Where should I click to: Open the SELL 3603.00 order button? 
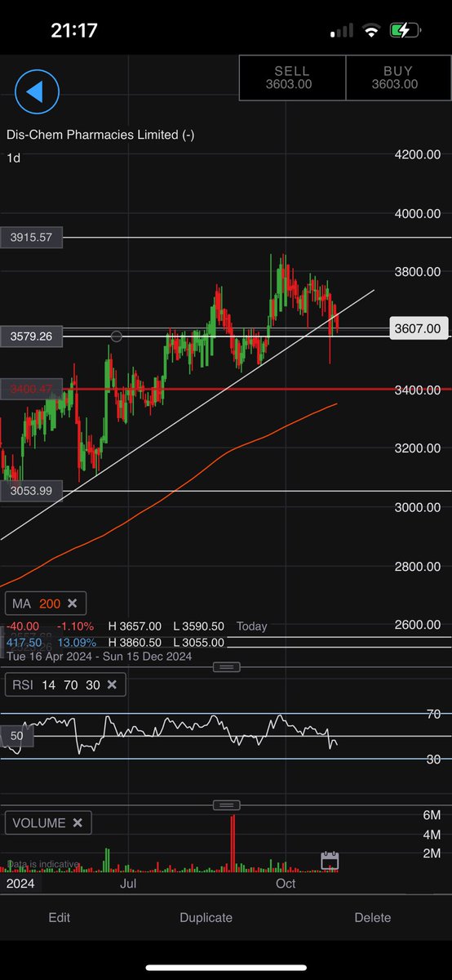pos(292,78)
